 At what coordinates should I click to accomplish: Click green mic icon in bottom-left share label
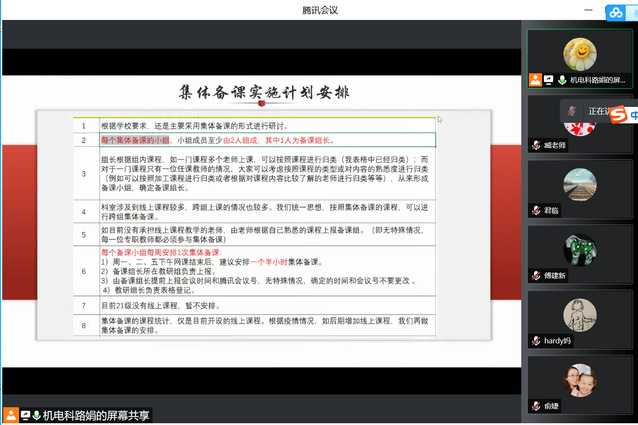pyautogui.click(x=36, y=415)
